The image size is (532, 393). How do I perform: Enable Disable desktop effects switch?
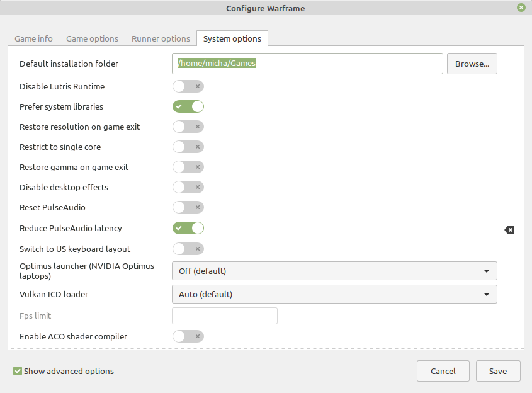pyautogui.click(x=188, y=187)
